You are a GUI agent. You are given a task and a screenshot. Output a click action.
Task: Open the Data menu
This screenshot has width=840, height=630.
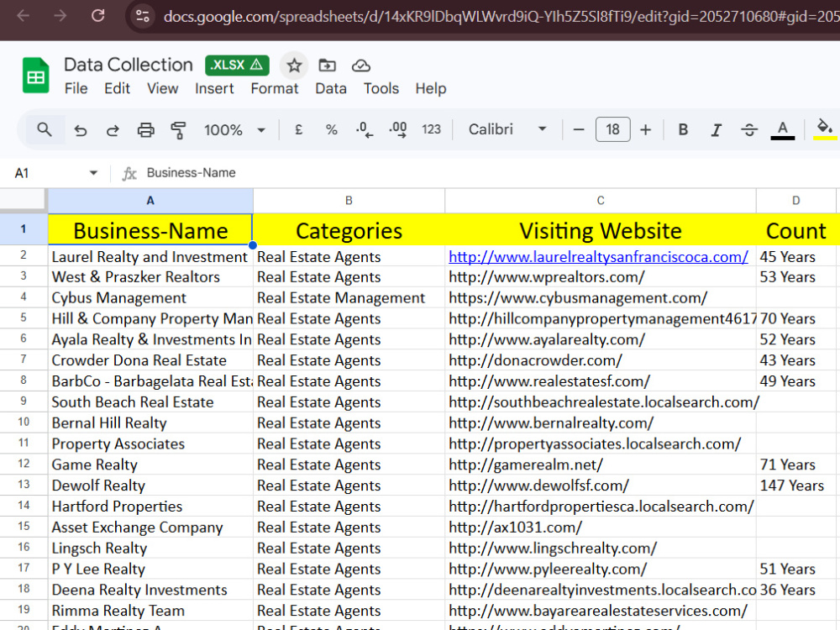[x=330, y=88]
